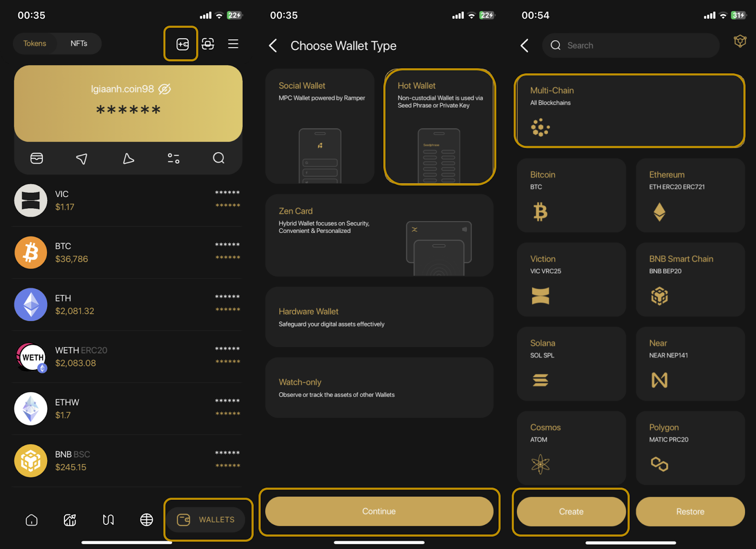Select the Watch-only option

(x=379, y=388)
